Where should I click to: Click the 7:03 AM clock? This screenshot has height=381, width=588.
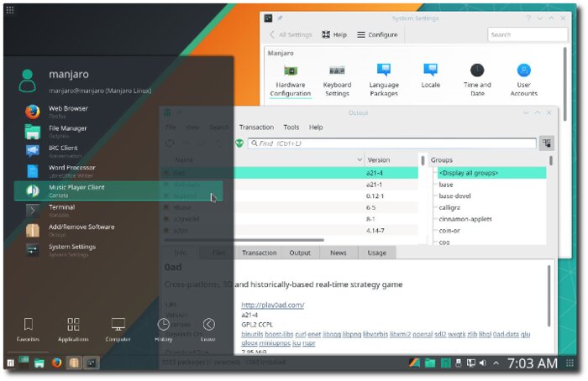[533, 363]
